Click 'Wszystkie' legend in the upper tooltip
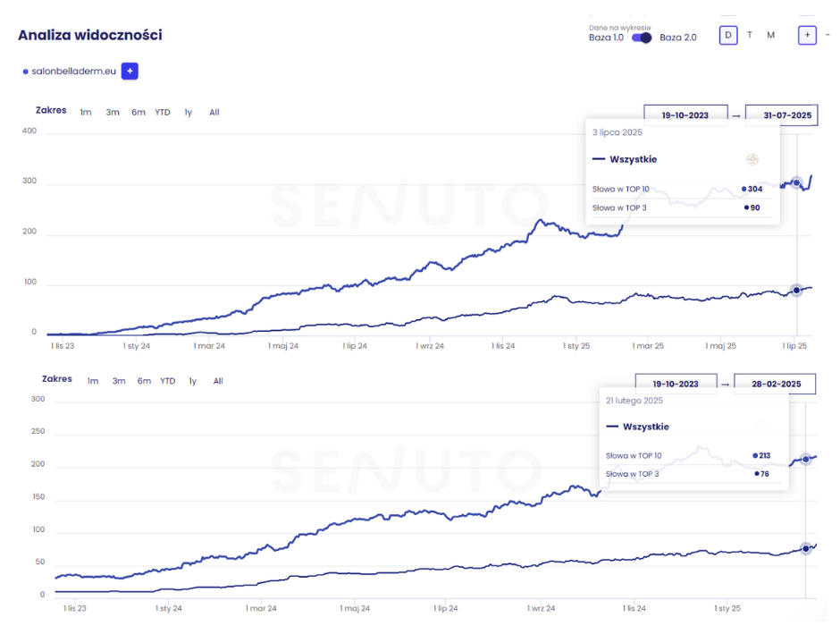Screen dimensions: 840x626 click(x=634, y=159)
